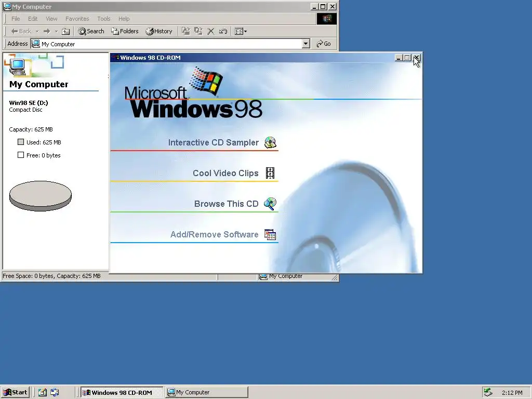Go up one folder level
This screenshot has width=532, height=399.
coord(66,31)
